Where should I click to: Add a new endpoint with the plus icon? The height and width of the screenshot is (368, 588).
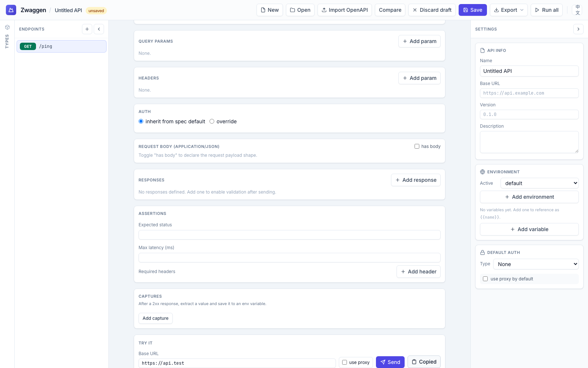87,29
